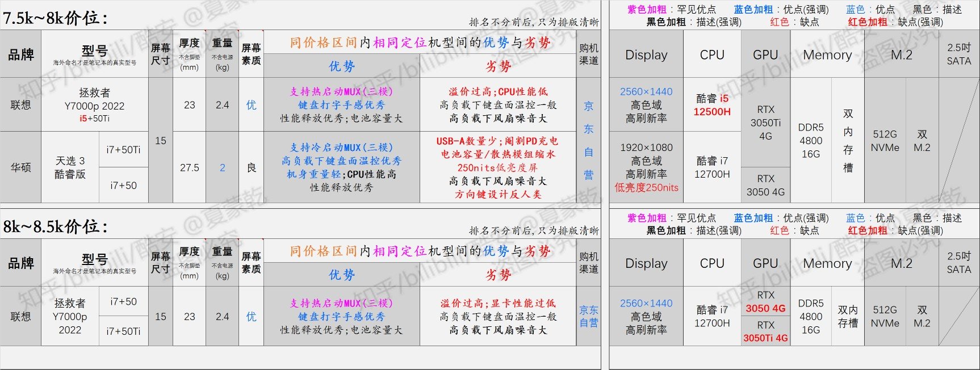Select the red RTX 3050Ti 4G GPU cell
Image resolution: width=980 pixels, height=370 pixels.
click(765, 331)
